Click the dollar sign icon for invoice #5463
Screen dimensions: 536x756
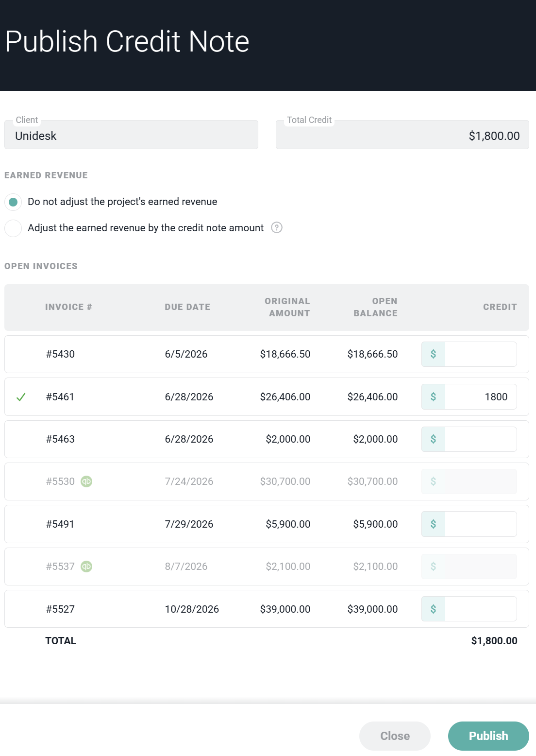433,439
